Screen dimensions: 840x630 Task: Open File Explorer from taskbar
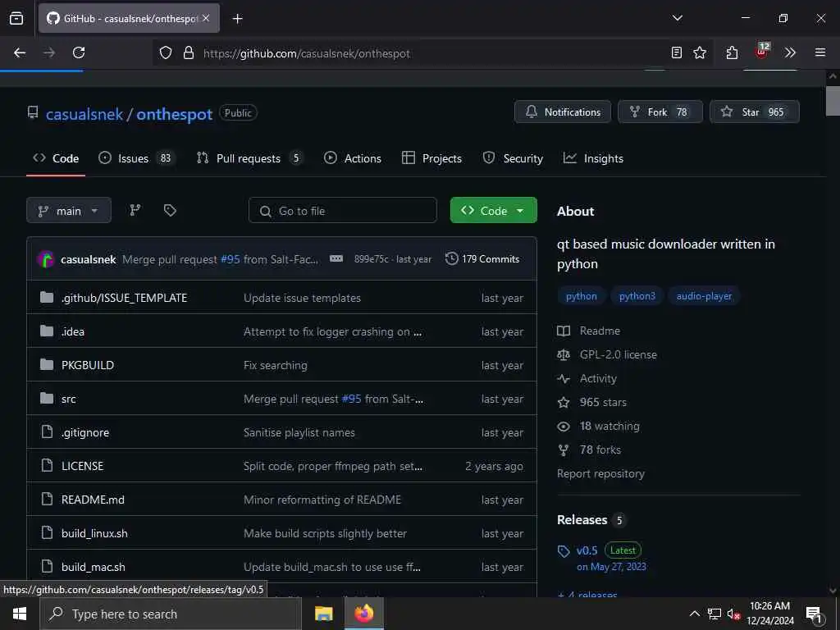pos(323,614)
